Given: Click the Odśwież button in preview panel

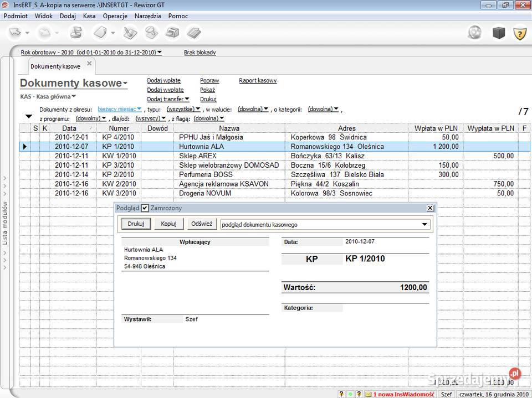Looking at the screenshot, I should [202, 224].
